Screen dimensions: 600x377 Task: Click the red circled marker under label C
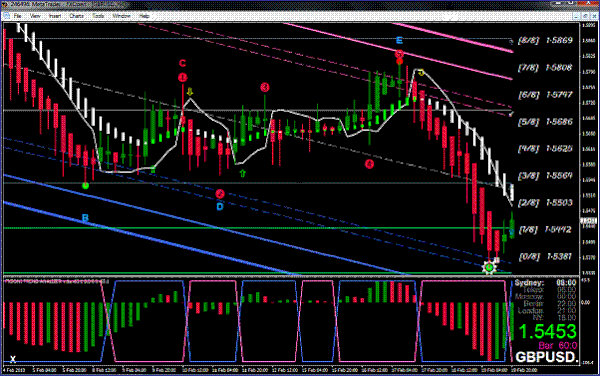183,78
